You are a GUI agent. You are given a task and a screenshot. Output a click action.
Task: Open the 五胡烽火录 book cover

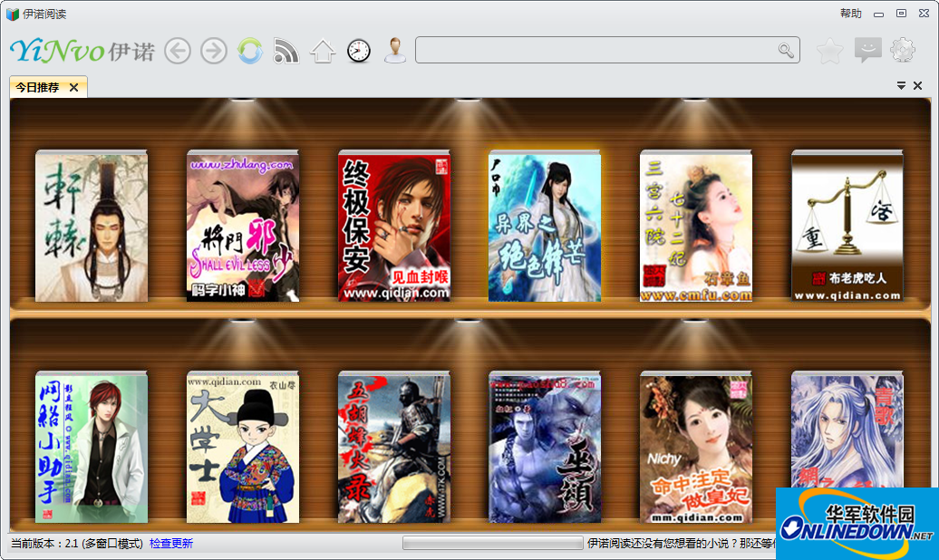pos(394,447)
